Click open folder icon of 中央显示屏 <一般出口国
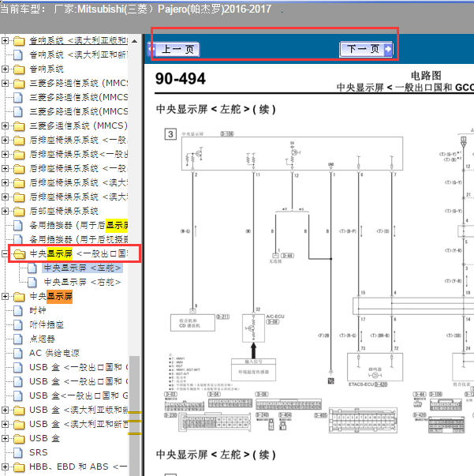 20,254
